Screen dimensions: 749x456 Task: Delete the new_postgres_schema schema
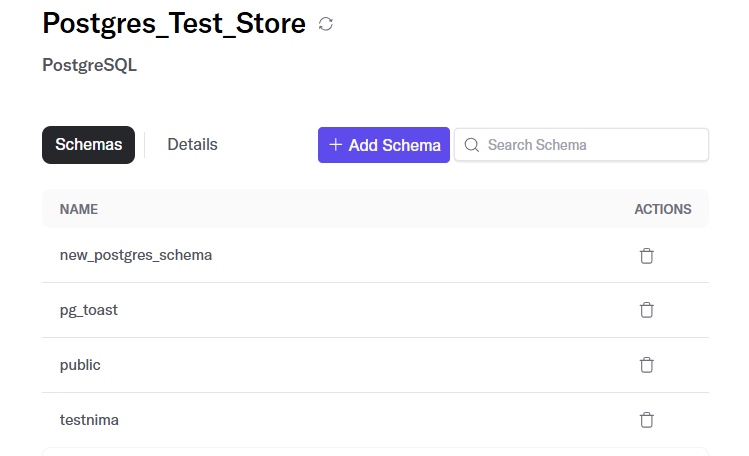[x=647, y=255]
